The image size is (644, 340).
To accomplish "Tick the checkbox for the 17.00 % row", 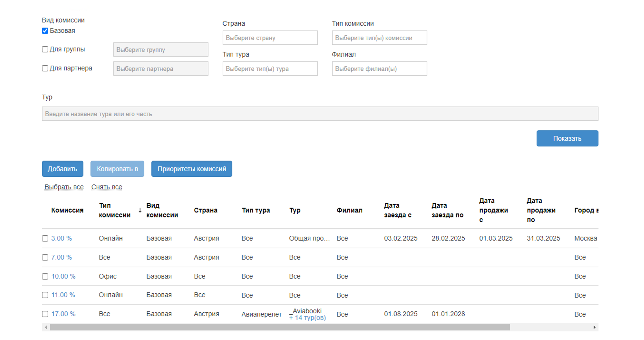I will [x=45, y=314].
